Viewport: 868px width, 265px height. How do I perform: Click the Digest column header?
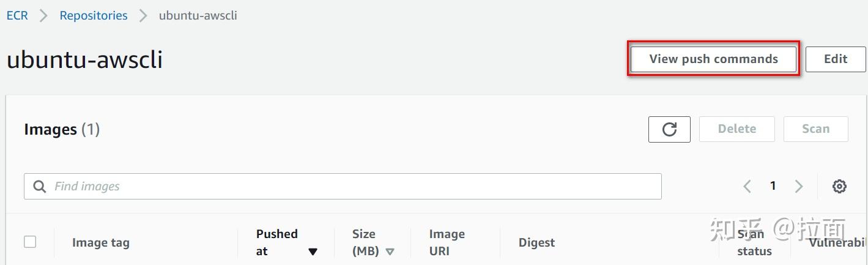pos(536,242)
